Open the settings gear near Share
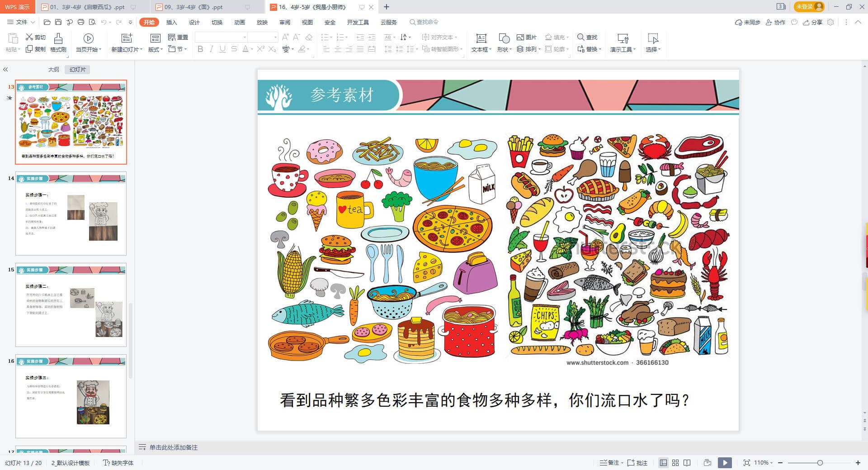The width and height of the screenshot is (868, 470). click(830, 22)
